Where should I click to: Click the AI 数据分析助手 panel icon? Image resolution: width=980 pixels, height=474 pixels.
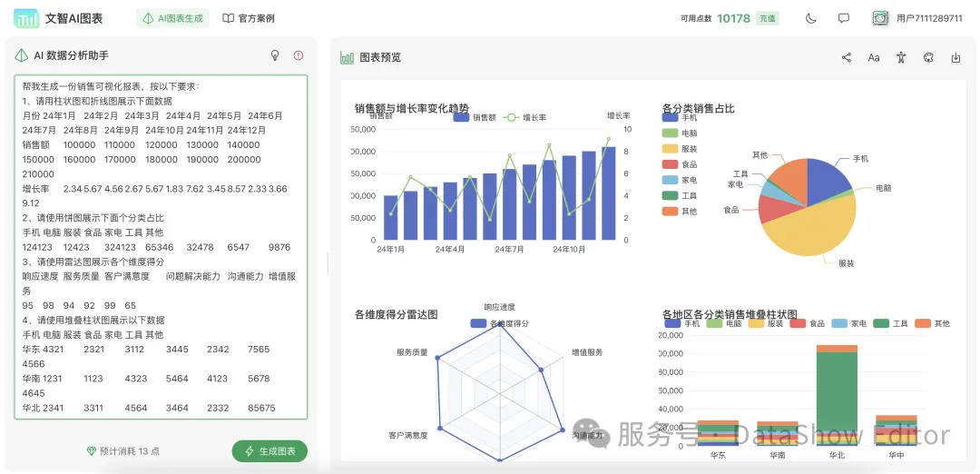click(x=21, y=55)
